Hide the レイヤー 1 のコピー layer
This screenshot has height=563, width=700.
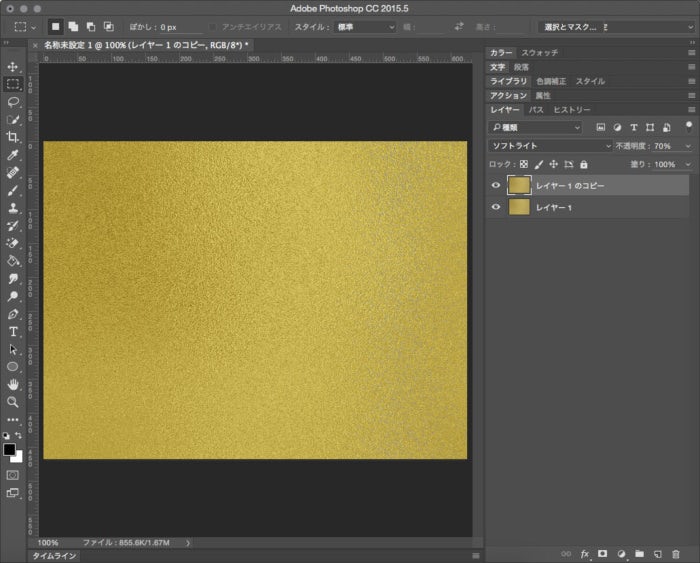(496, 185)
